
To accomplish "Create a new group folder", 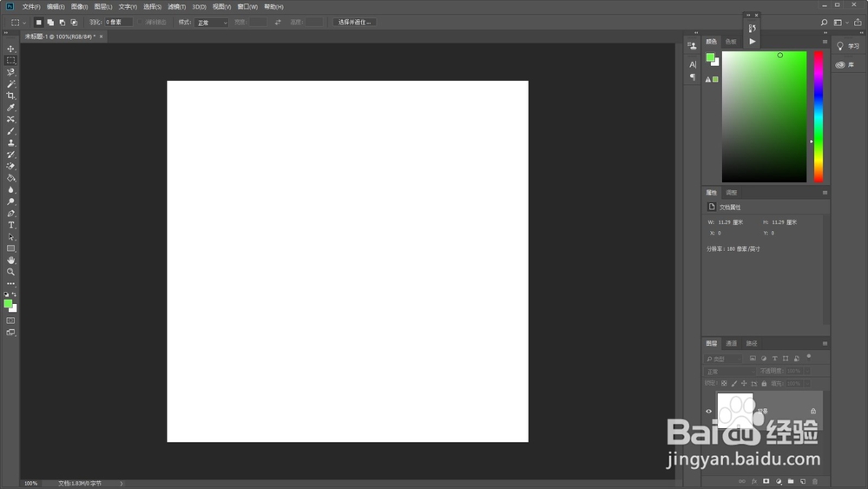I will click(x=791, y=481).
